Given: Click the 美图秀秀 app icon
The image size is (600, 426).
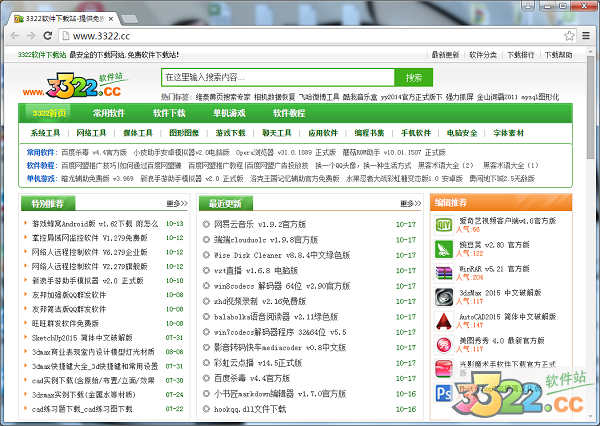Looking at the screenshot, I should pos(445,345).
